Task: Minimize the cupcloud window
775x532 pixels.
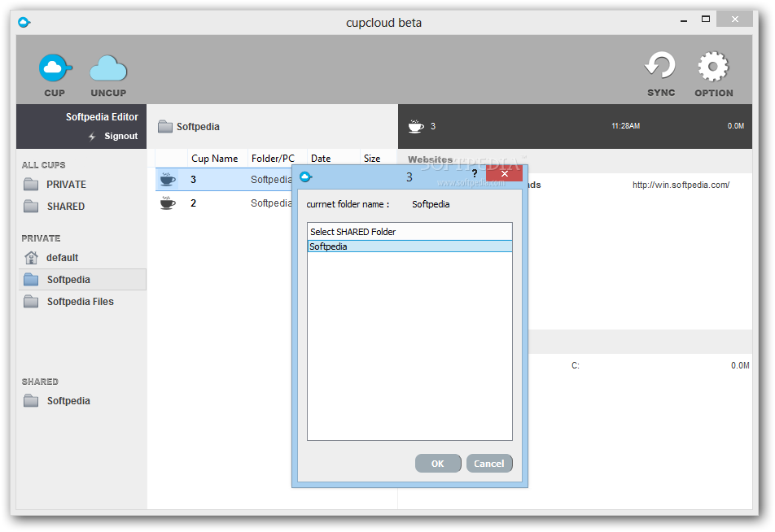Action: coord(684,21)
